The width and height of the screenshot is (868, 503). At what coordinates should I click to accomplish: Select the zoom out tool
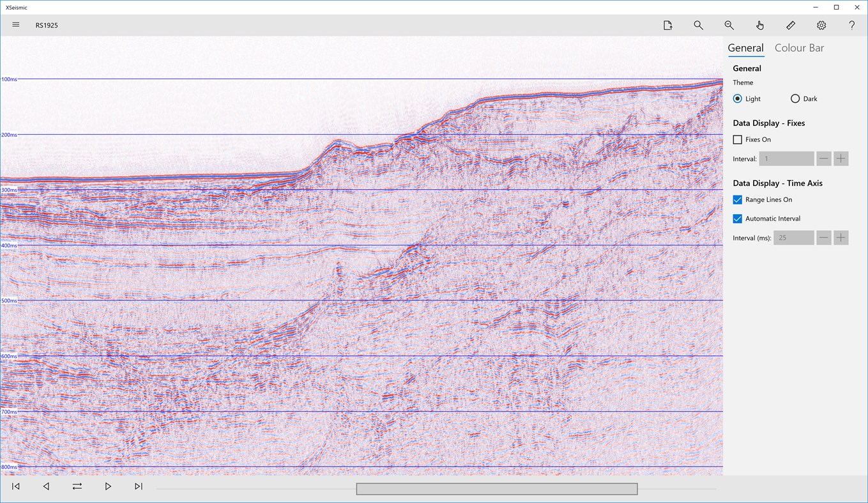point(729,25)
